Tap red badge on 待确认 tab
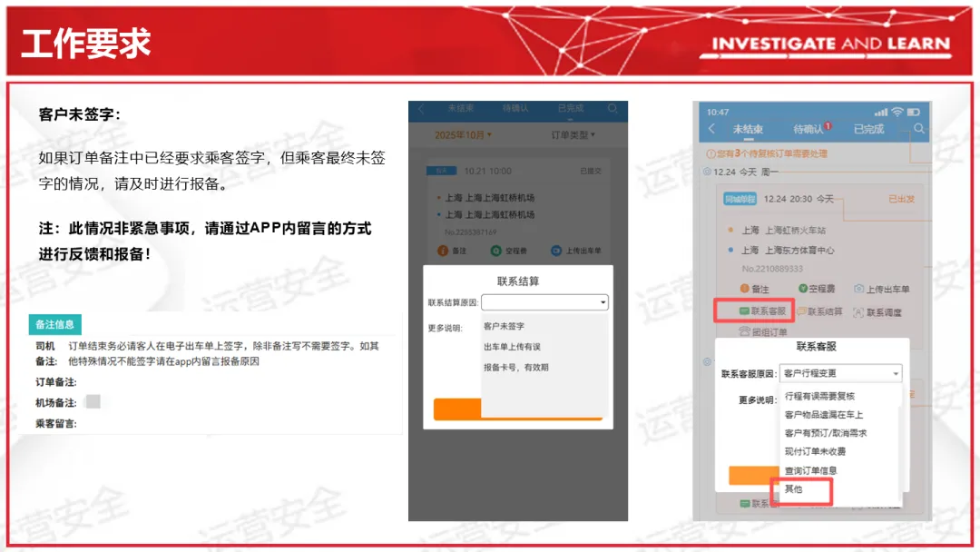The width and height of the screenshot is (980, 552). [828, 125]
